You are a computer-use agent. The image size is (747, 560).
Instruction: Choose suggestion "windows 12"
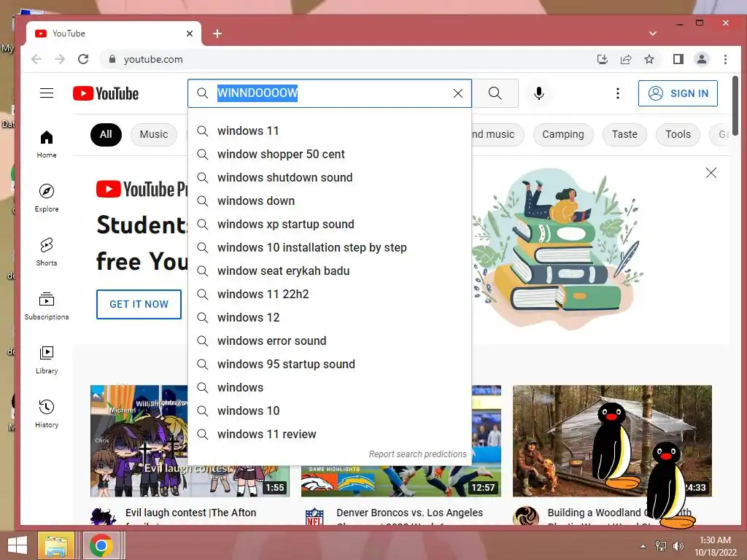coord(330,318)
